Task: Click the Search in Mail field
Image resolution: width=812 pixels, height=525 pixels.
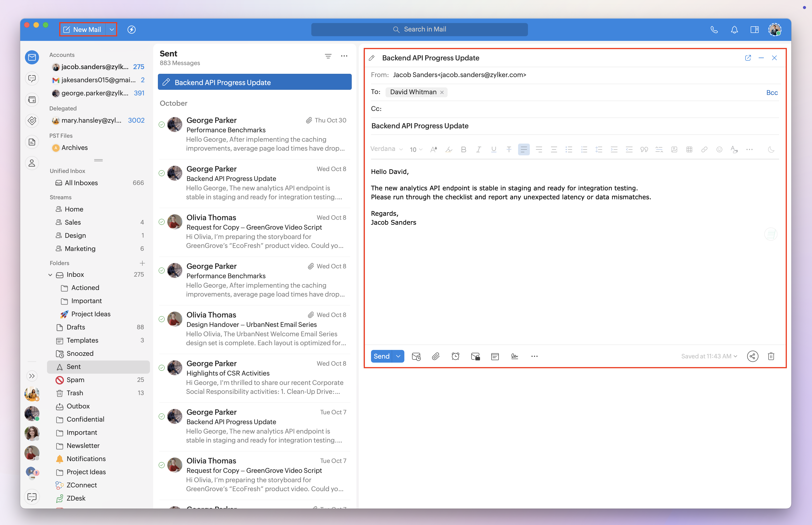Action: (419, 30)
